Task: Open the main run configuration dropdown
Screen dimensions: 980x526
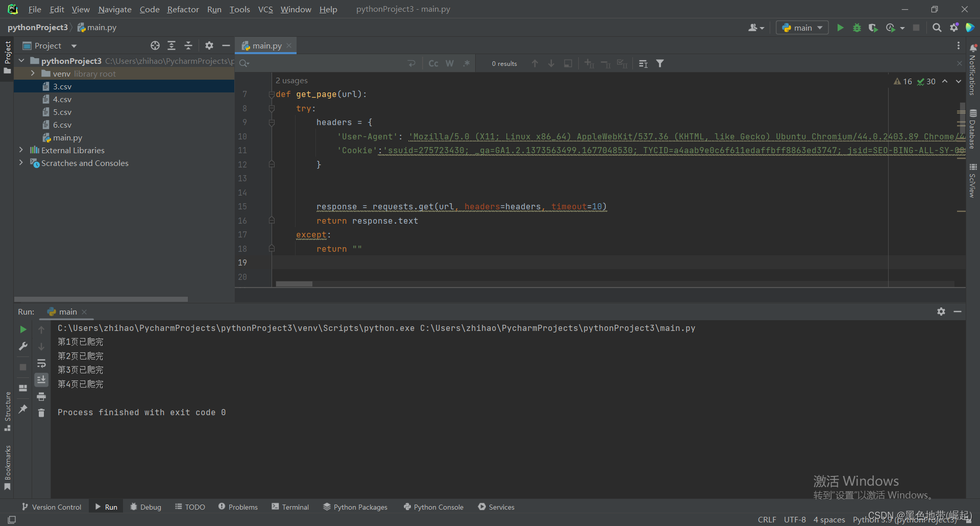Action: coord(802,28)
